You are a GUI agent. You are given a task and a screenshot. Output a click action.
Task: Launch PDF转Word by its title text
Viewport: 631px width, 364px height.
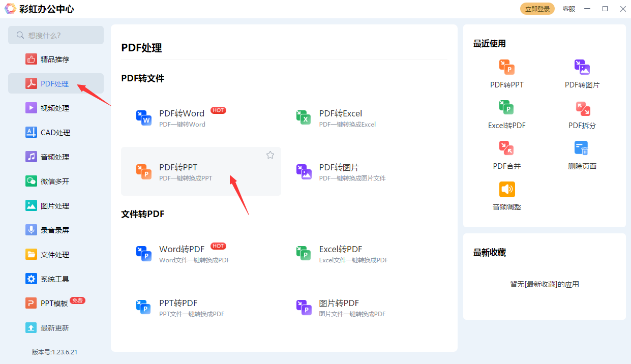pos(182,113)
